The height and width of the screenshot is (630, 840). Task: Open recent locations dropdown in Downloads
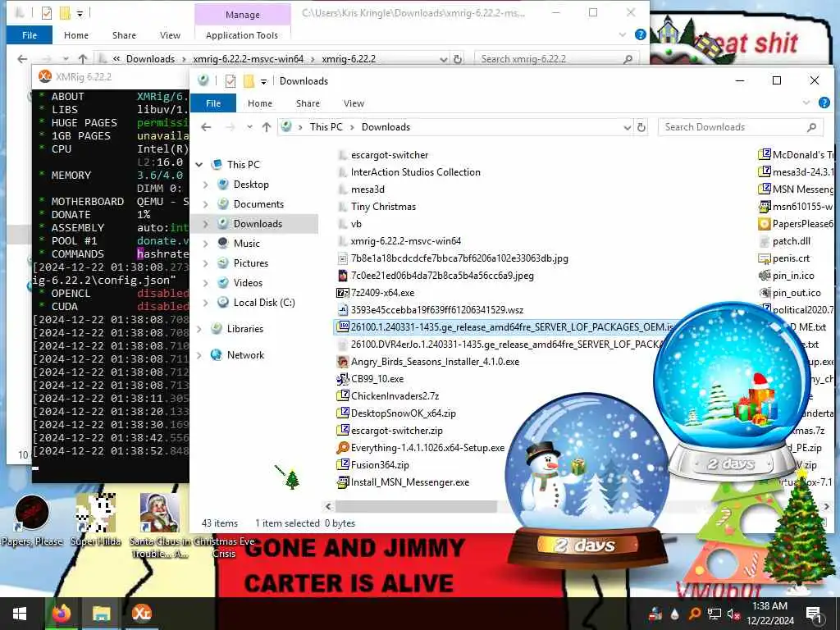coord(249,127)
